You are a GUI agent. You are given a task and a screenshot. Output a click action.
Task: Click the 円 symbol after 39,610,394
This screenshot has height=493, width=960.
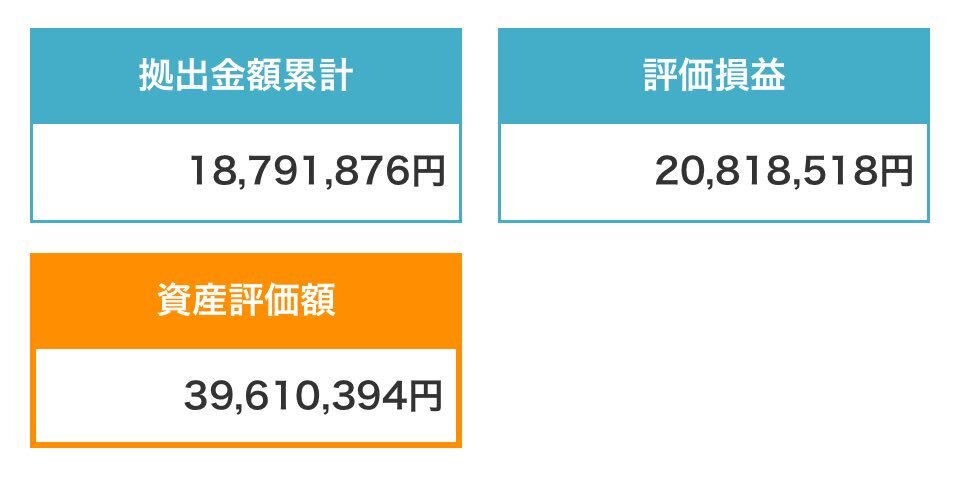click(x=425, y=396)
